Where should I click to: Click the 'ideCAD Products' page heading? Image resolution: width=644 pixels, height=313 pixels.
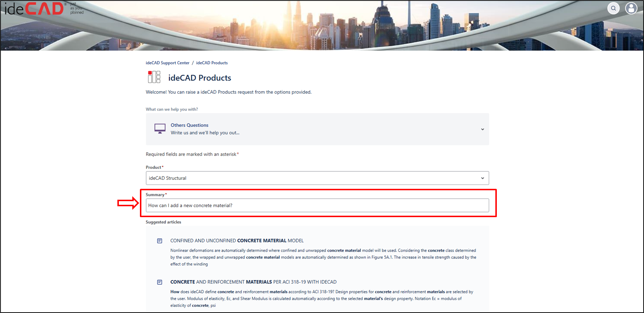click(200, 78)
